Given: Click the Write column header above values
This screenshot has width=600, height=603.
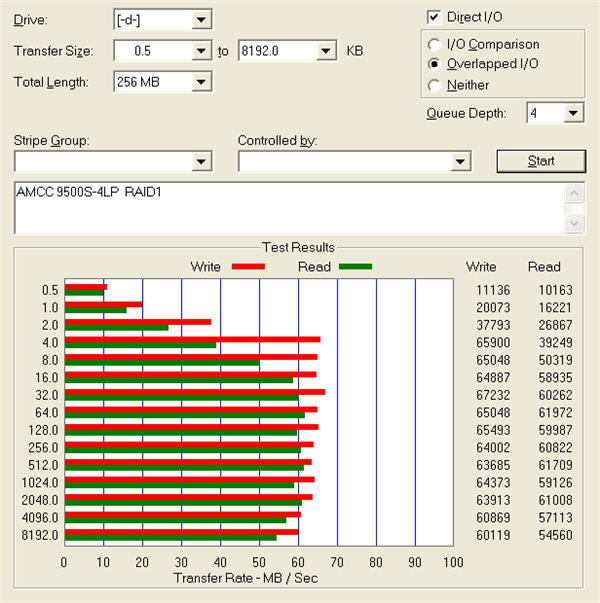Looking at the screenshot, I should pos(481,267).
